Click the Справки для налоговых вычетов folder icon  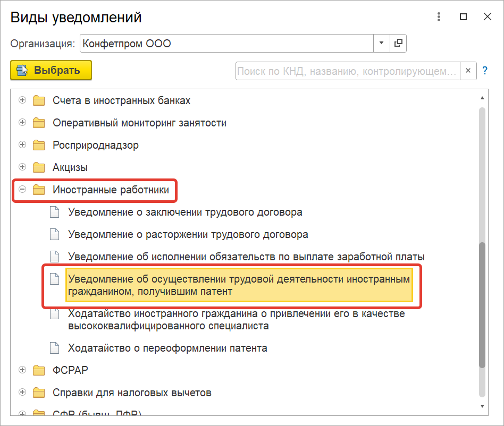pos(39,393)
